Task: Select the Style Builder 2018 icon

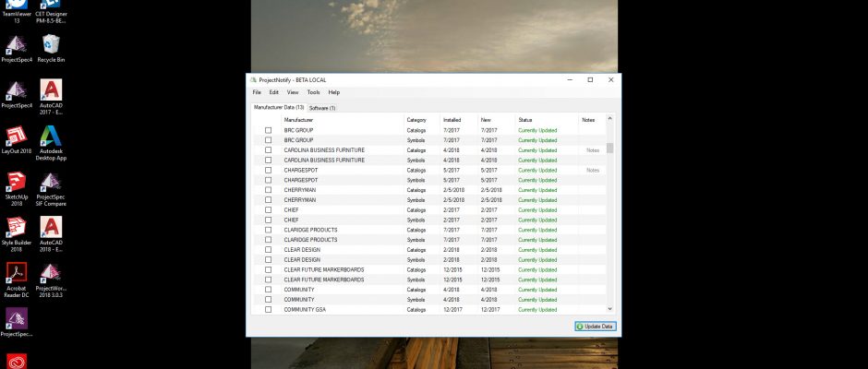Action: pos(17,234)
